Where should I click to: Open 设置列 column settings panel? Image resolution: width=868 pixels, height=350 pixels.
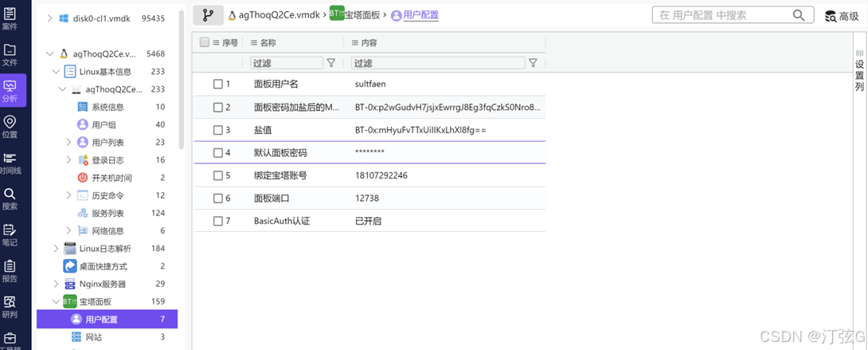859,70
